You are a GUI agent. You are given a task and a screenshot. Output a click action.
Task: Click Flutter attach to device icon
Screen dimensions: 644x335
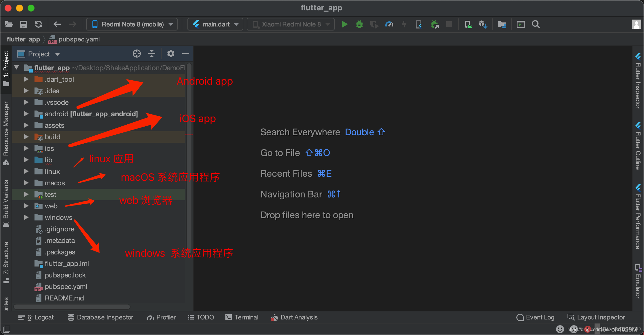[x=419, y=24]
